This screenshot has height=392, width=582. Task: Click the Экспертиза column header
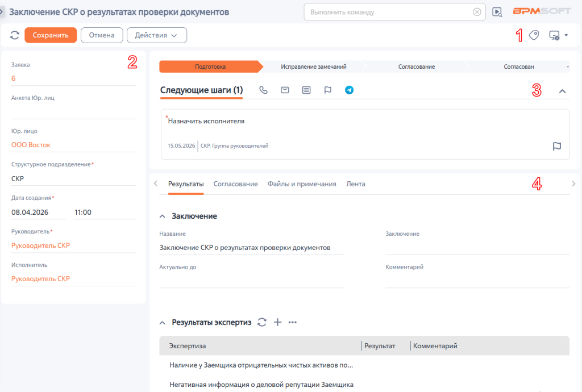[188, 346]
